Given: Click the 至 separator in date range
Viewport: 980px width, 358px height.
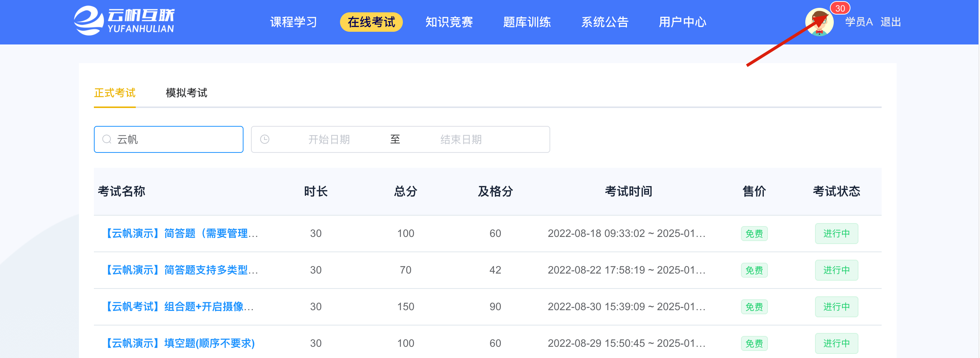Looking at the screenshot, I should click(395, 139).
